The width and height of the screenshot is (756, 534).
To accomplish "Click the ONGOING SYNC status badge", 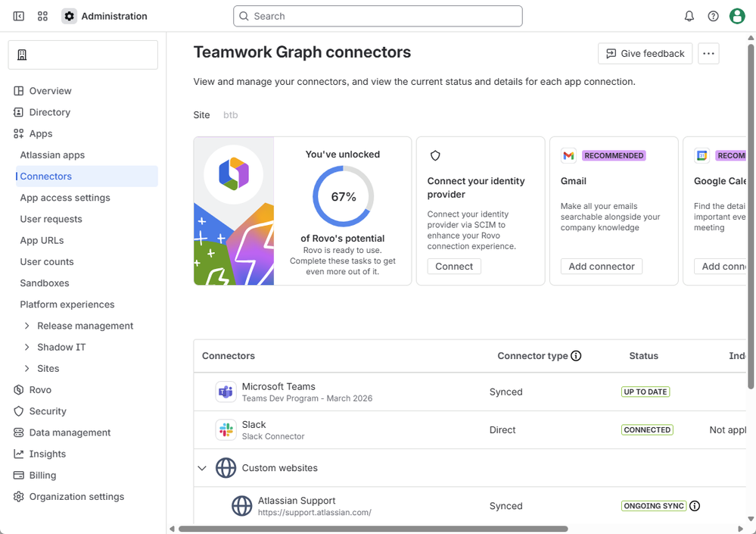I will pos(654,506).
